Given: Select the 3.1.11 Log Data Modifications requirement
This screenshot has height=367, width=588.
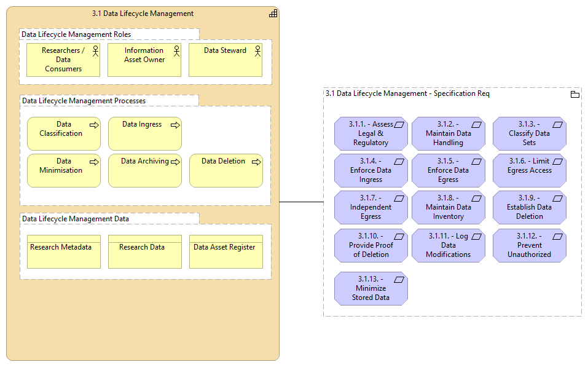Looking at the screenshot, I should click(448, 245).
